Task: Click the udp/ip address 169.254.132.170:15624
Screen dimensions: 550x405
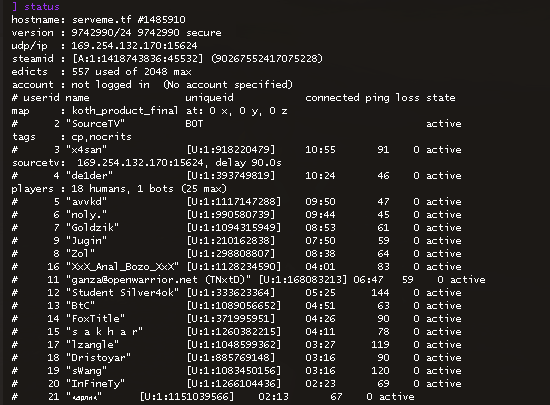Action: [134, 46]
